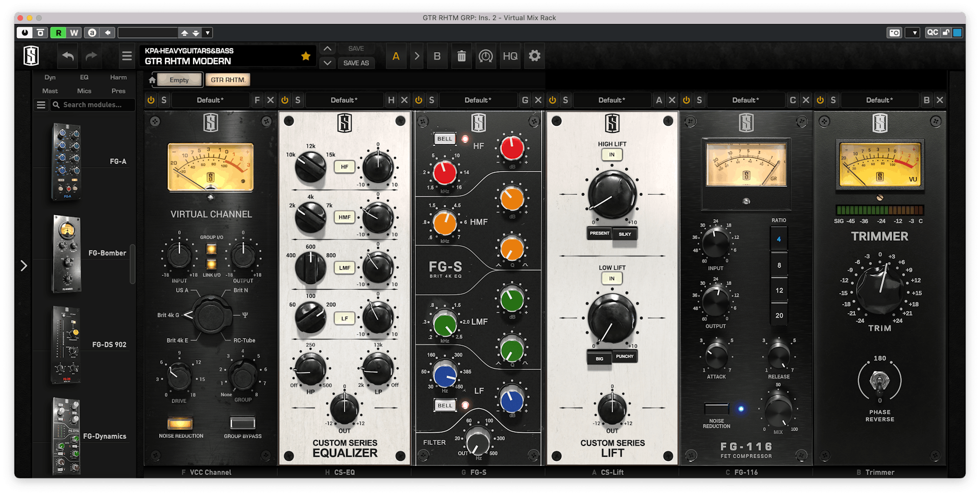The height and width of the screenshot is (495, 980).
Task: Switch to the Empty rack tab
Action: [x=178, y=80]
